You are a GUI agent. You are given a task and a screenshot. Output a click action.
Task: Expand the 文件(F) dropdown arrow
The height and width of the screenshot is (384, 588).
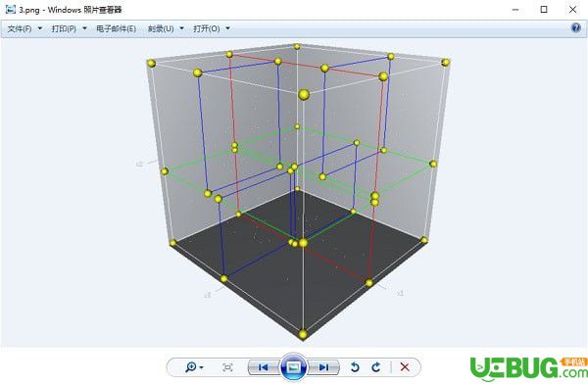coord(40,28)
